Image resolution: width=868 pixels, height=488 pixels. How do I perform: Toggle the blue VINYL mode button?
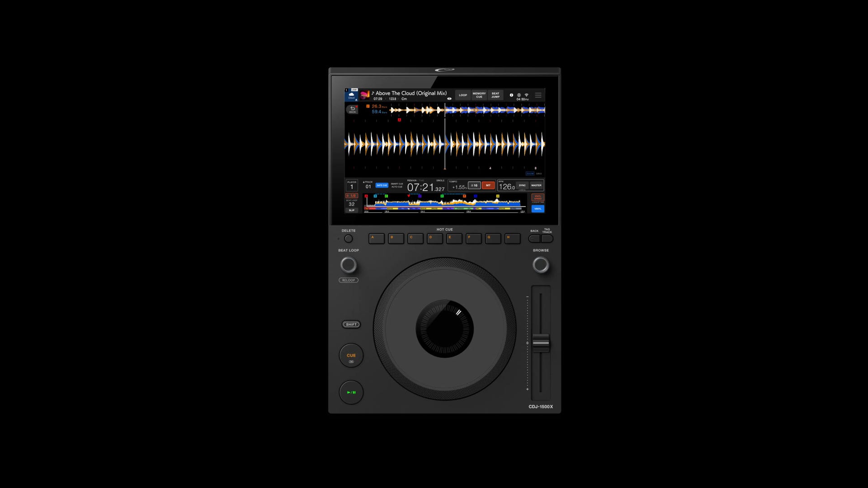point(538,209)
